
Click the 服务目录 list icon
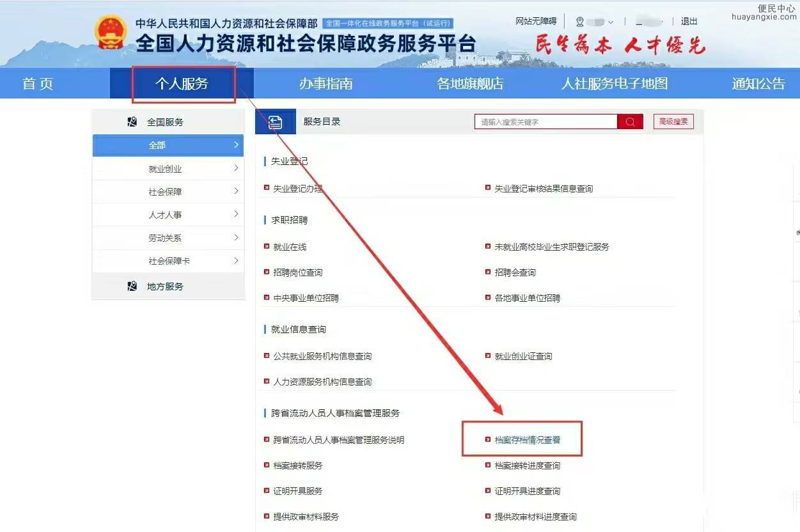[x=275, y=122]
